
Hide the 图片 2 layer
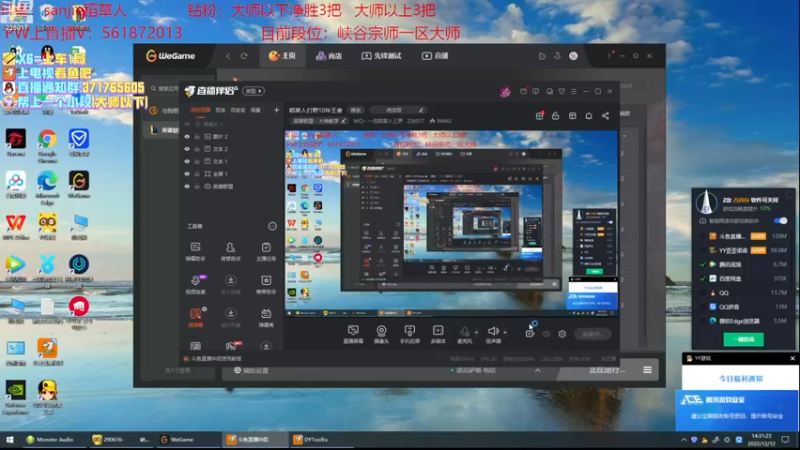point(187,137)
